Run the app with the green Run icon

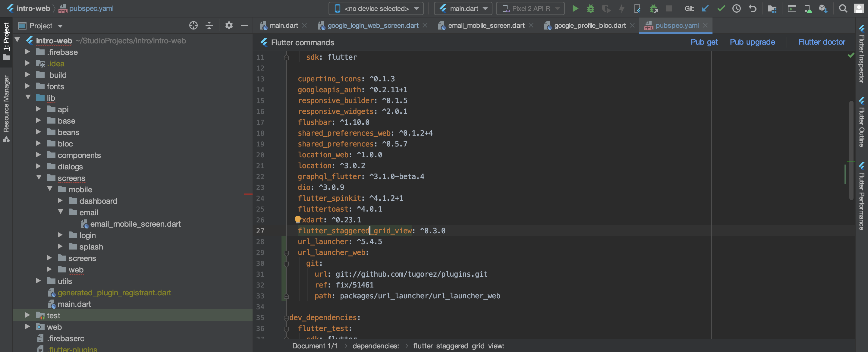coord(575,9)
